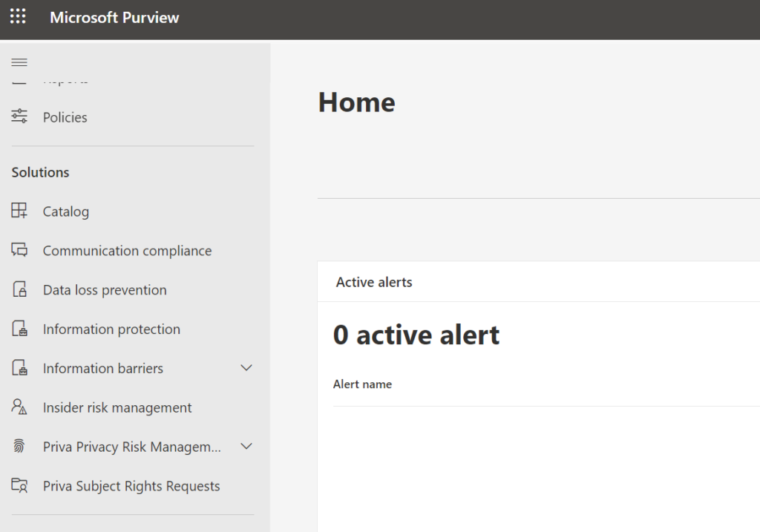This screenshot has width=760, height=532.
Task: Expand the Information barriers chevron
Action: [246, 368]
